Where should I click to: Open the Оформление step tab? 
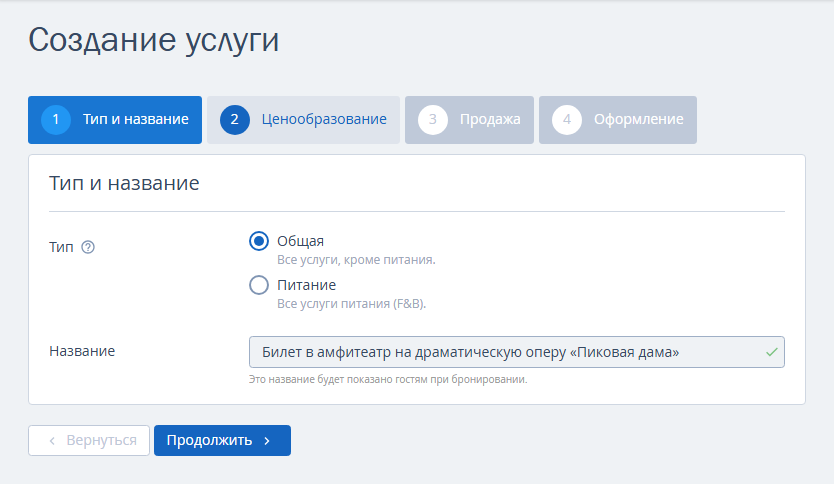pyautogui.click(x=618, y=120)
